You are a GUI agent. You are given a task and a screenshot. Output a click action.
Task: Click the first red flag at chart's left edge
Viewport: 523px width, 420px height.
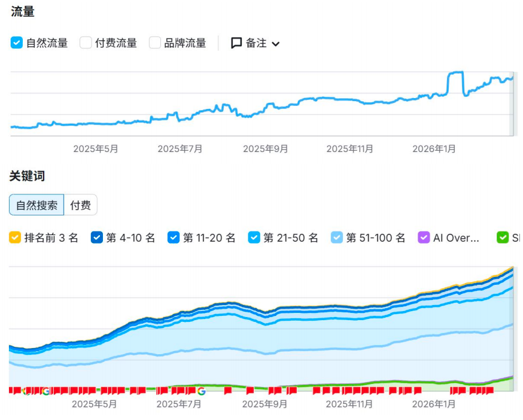tap(13, 391)
